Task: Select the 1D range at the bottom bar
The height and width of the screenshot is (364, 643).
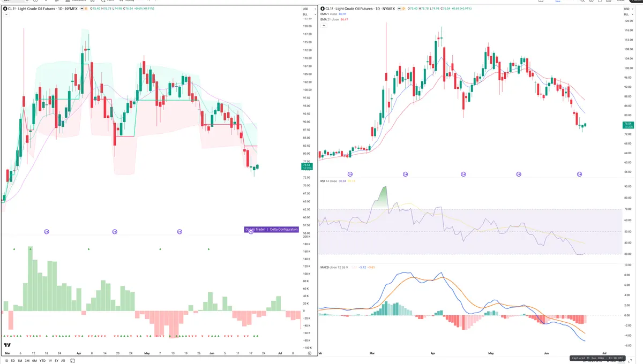Action: coord(6,361)
